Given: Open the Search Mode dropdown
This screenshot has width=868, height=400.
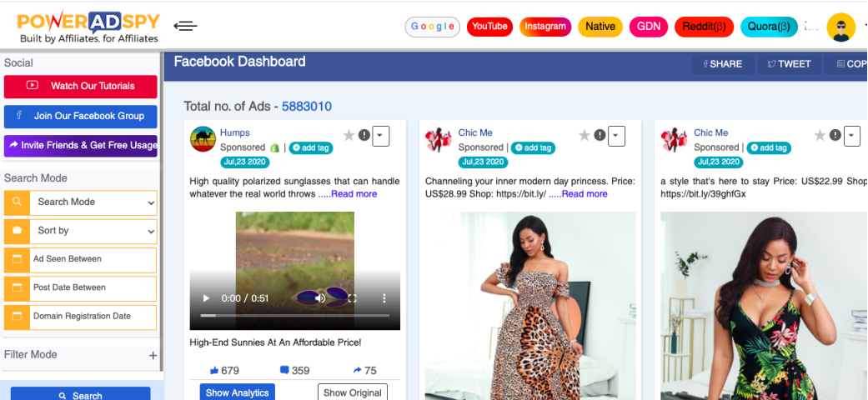Looking at the screenshot, I should [93, 202].
